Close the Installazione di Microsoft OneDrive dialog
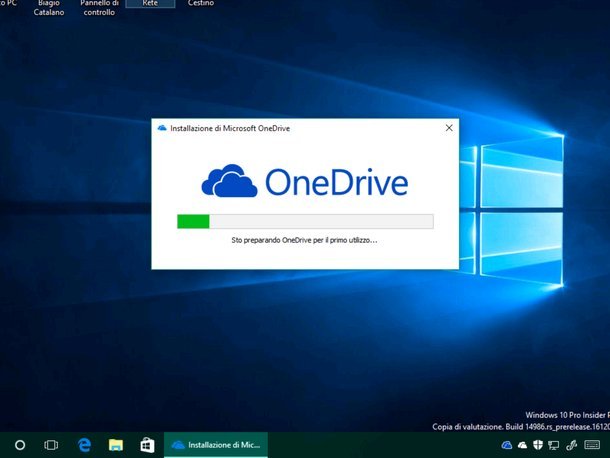This screenshot has width=610, height=458. (449, 128)
